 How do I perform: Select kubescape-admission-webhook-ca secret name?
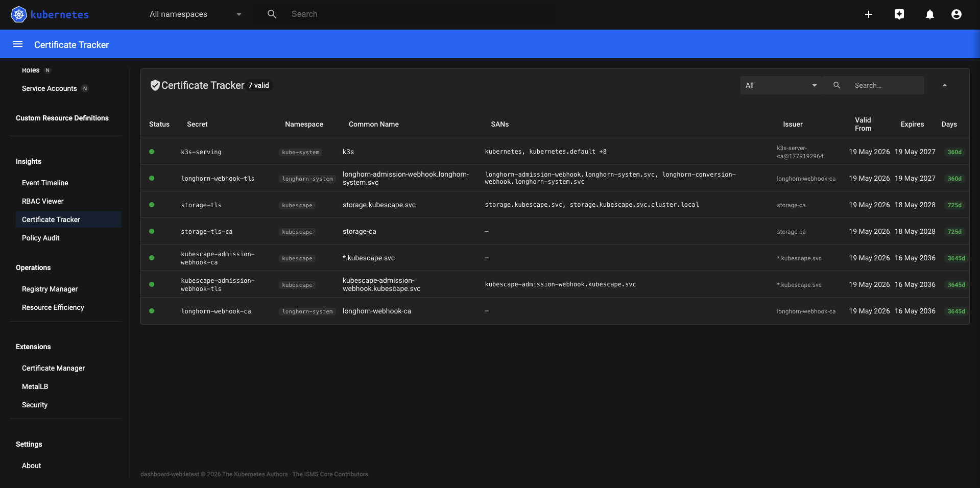pos(218,258)
